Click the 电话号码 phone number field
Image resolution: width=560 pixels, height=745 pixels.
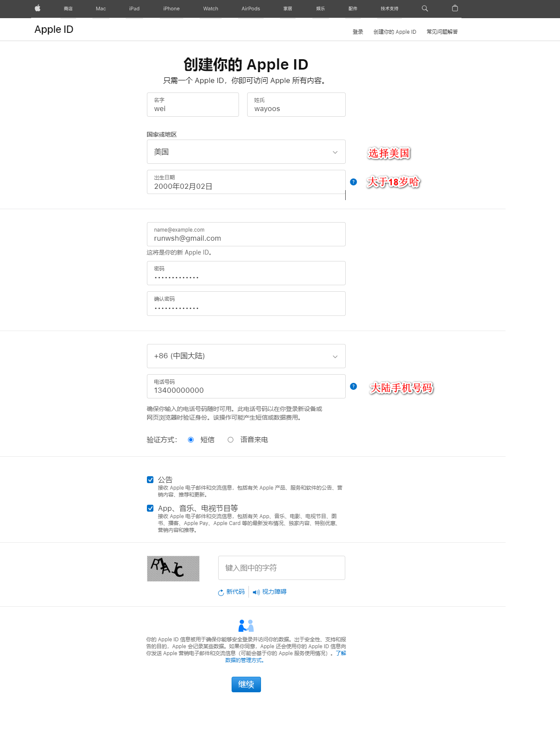(x=246, y=386)
